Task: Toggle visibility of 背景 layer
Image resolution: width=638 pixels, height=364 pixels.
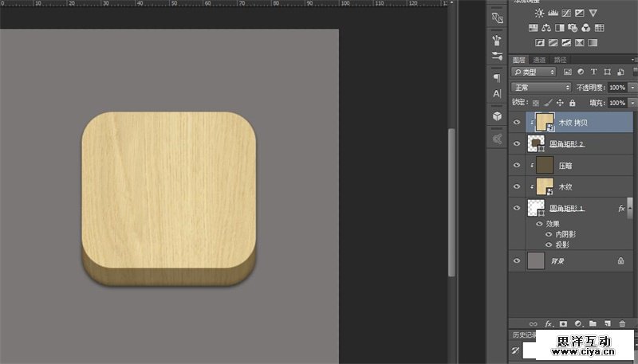Action: (x=517, y=260)
